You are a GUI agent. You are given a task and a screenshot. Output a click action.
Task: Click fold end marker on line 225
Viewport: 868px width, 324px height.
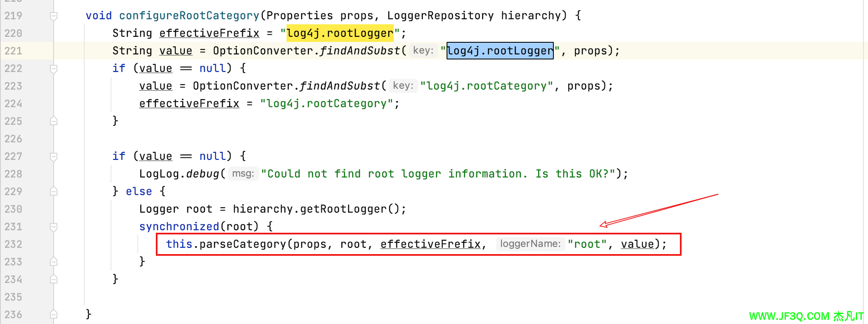pos(54,121)
